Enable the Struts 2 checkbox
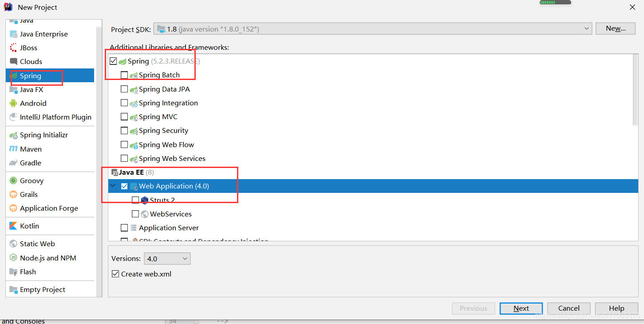Image resolution: width=644 pixels, height=324 pixels. point(135,200)
